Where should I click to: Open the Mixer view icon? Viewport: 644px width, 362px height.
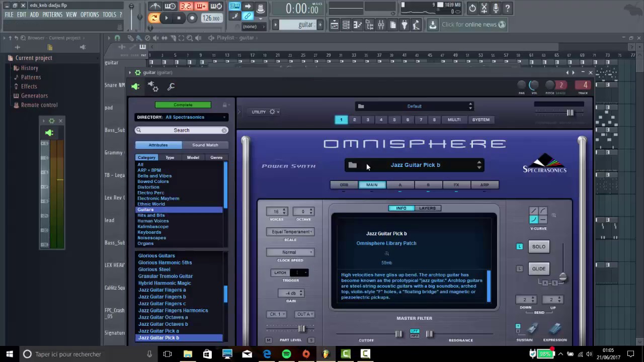[x=381, y=25]
